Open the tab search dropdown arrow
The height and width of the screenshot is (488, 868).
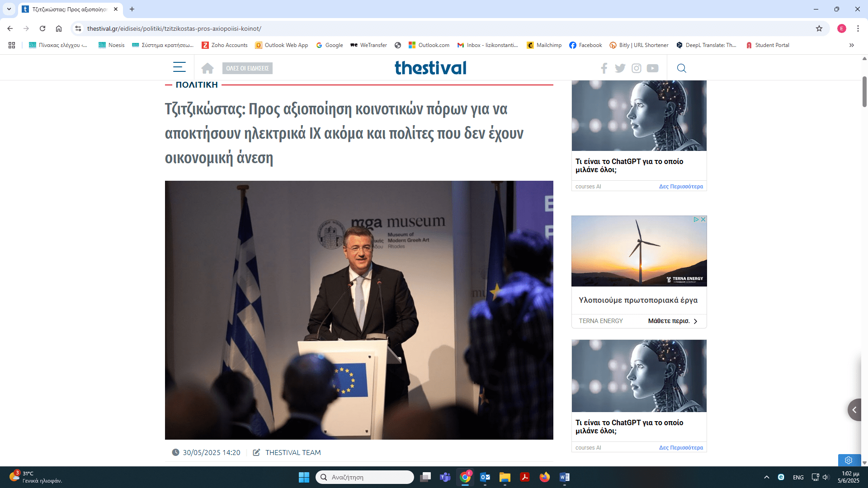tap(9, 9)
